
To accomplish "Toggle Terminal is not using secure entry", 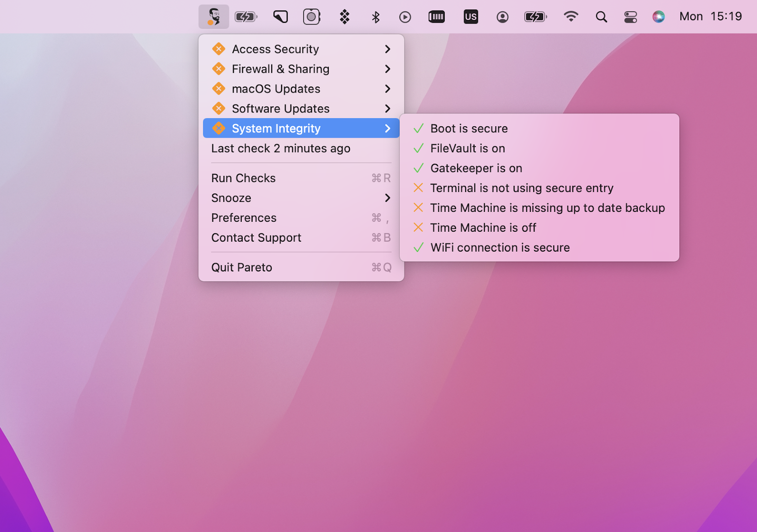I will point(521,188).
